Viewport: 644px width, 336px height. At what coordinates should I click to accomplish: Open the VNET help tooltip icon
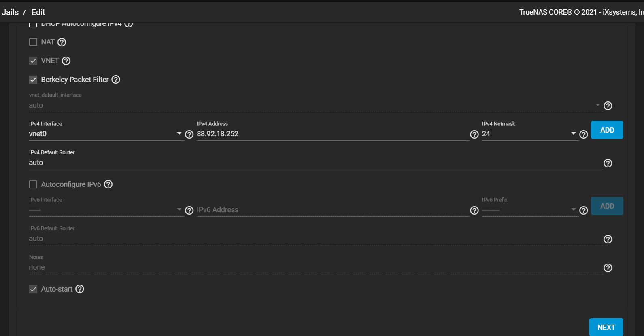pyautogui.click(x=66, y=61)
